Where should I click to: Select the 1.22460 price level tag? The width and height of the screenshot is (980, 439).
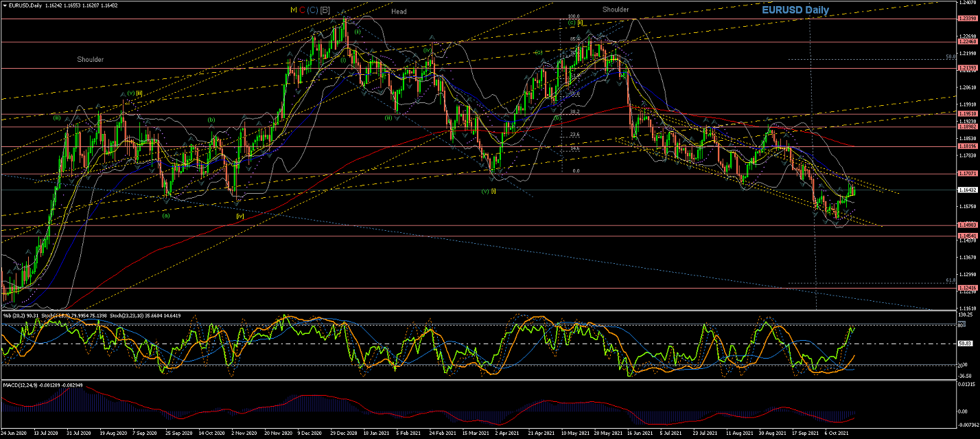[x=968, y=42]
